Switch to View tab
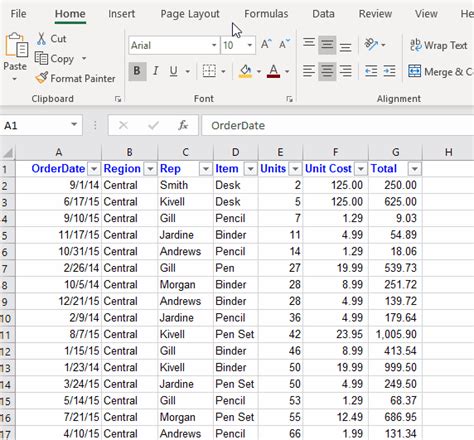Viewport: 474px width, 440px height. tap(426, 14)
